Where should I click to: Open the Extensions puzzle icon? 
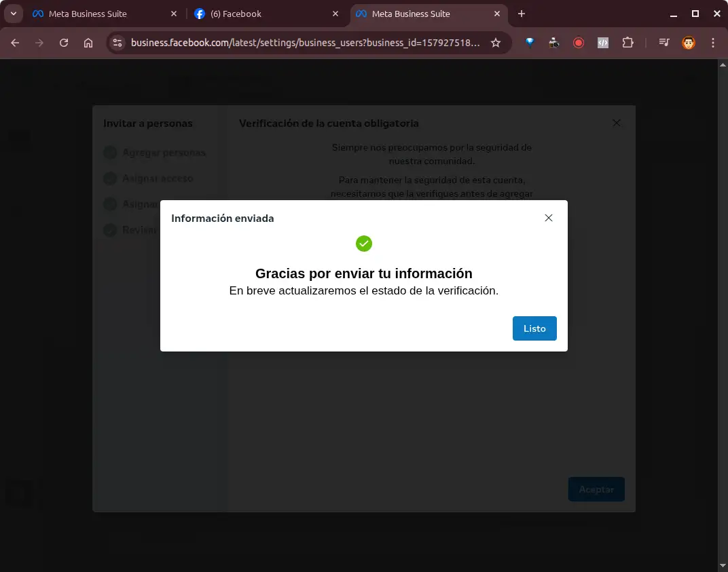pyautogui.click(x=627, y=43)
